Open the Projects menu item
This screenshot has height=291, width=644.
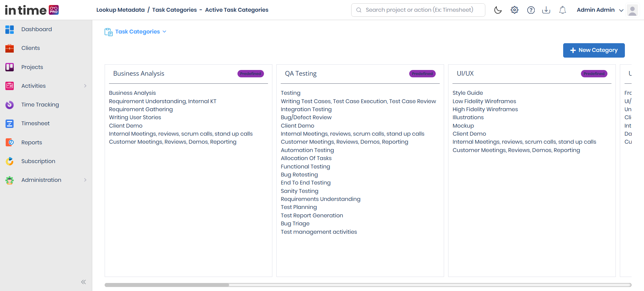(32, 67)
